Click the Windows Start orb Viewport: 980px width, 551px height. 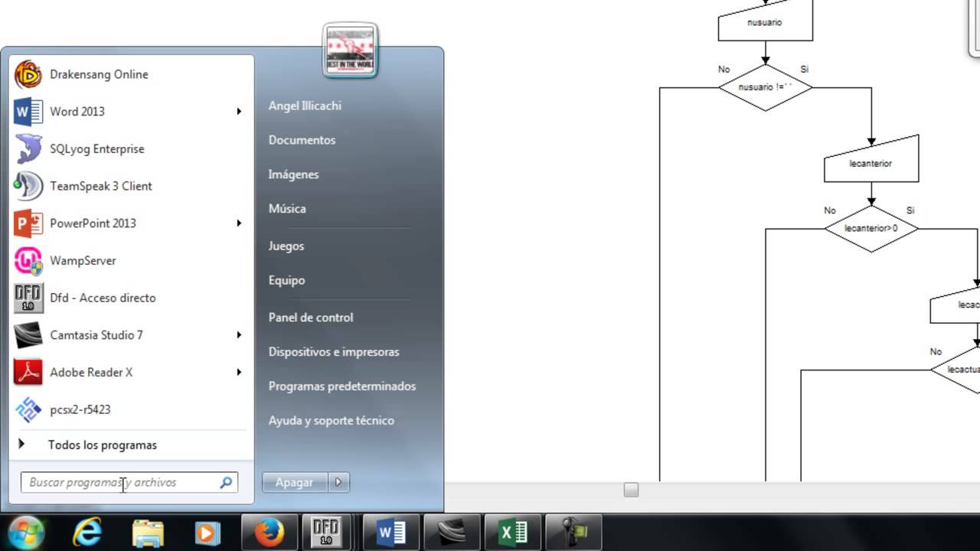[x=25, y=533]
